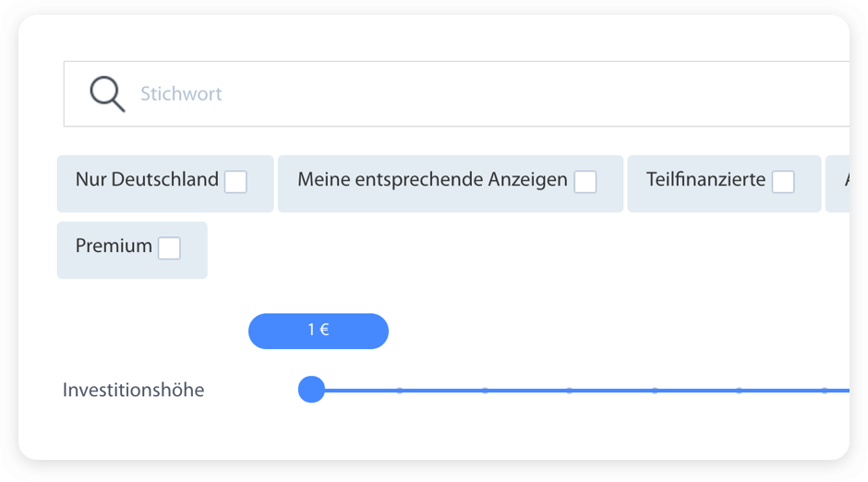Select the cut-off filter chip at right edge
The height and width of the screenshot is (482, 868).
838,184
